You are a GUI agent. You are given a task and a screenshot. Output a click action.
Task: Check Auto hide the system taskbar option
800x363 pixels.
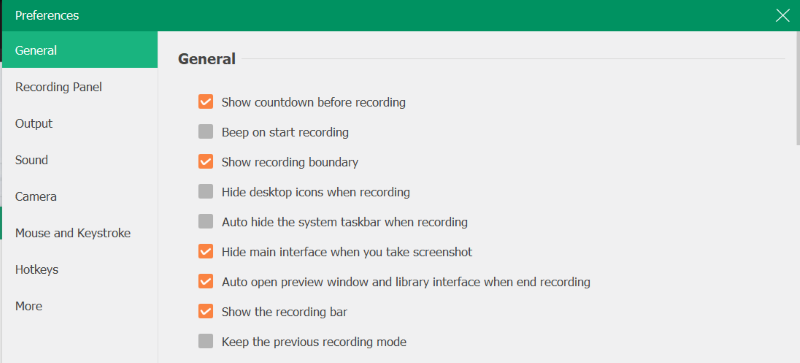(206, 222)
